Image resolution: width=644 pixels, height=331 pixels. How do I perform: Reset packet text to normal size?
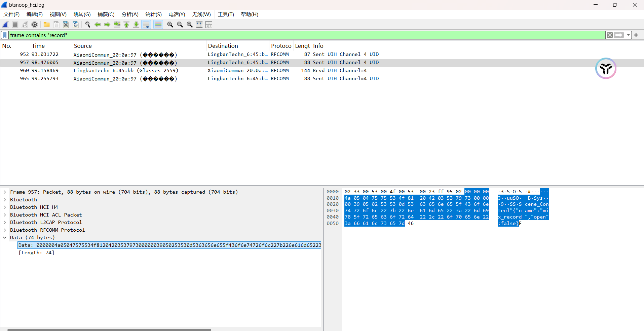190,25
